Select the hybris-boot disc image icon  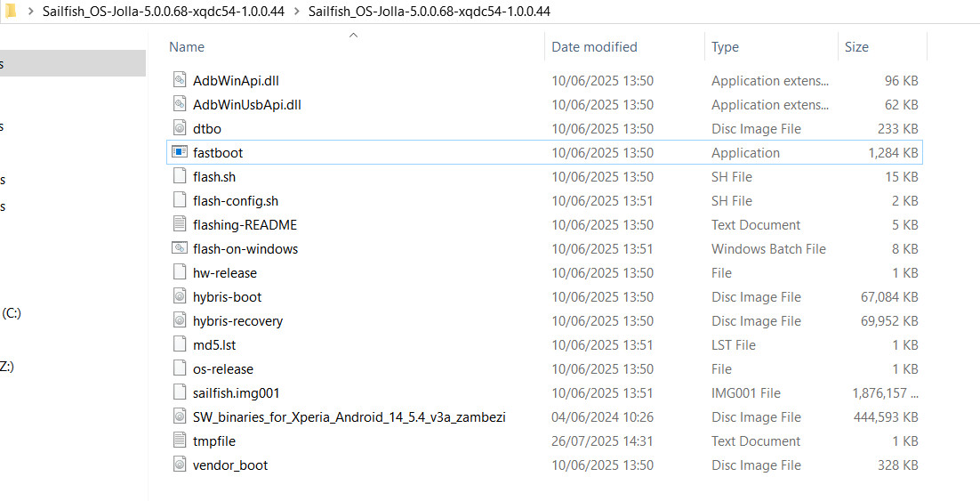[x=179, y=297]
